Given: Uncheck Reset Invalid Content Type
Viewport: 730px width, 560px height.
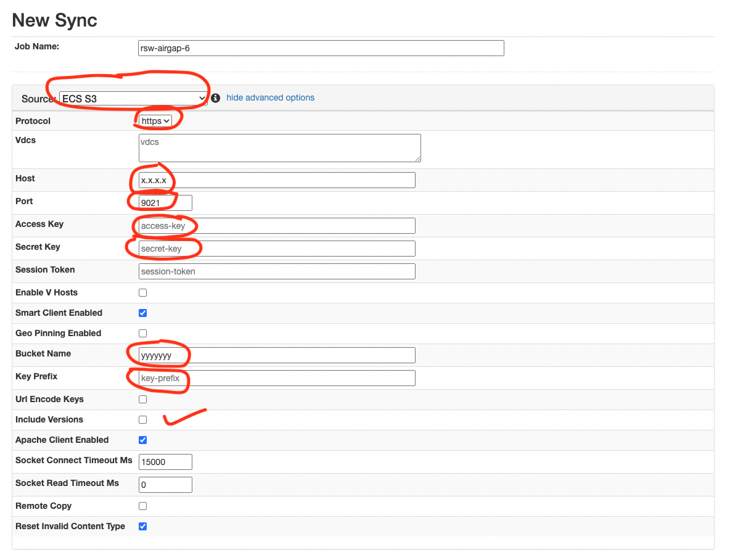Looking at the screenshot, I should tap(143, 527).
